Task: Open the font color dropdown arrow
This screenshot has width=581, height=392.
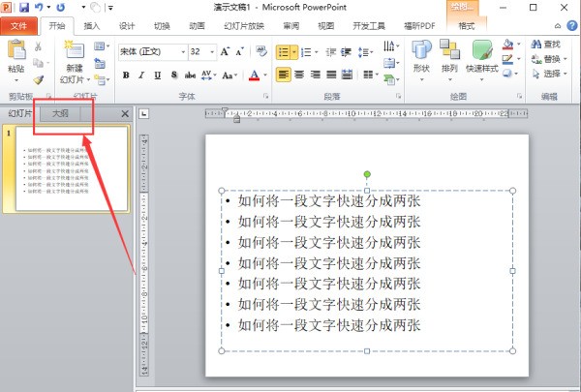Action: (265, 75)
